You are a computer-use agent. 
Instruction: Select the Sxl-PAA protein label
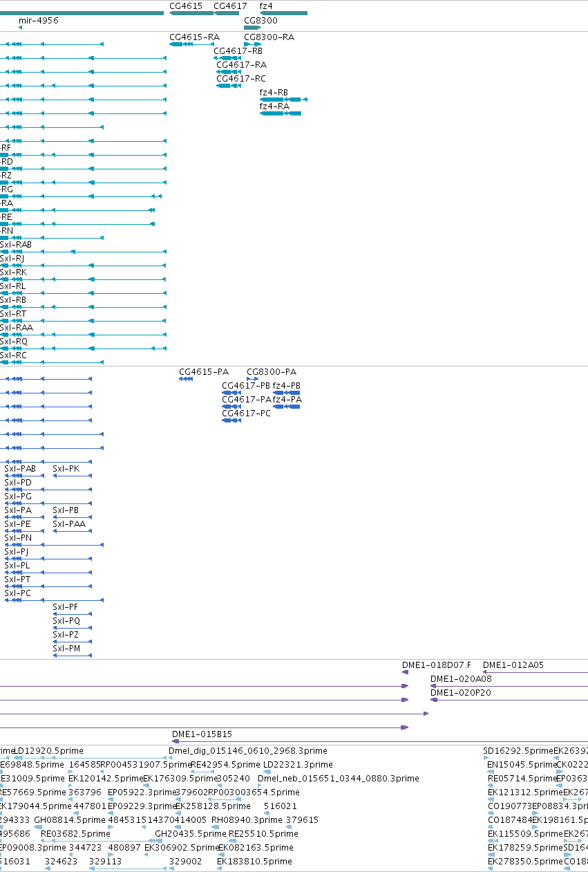[69, 523]
